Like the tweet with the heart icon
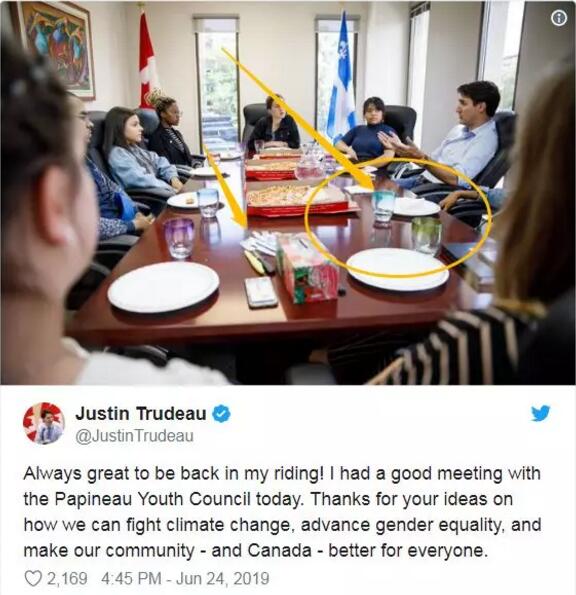Image resolution: width=576 pixels, height=595 pixels. click(x=33, y=578)
